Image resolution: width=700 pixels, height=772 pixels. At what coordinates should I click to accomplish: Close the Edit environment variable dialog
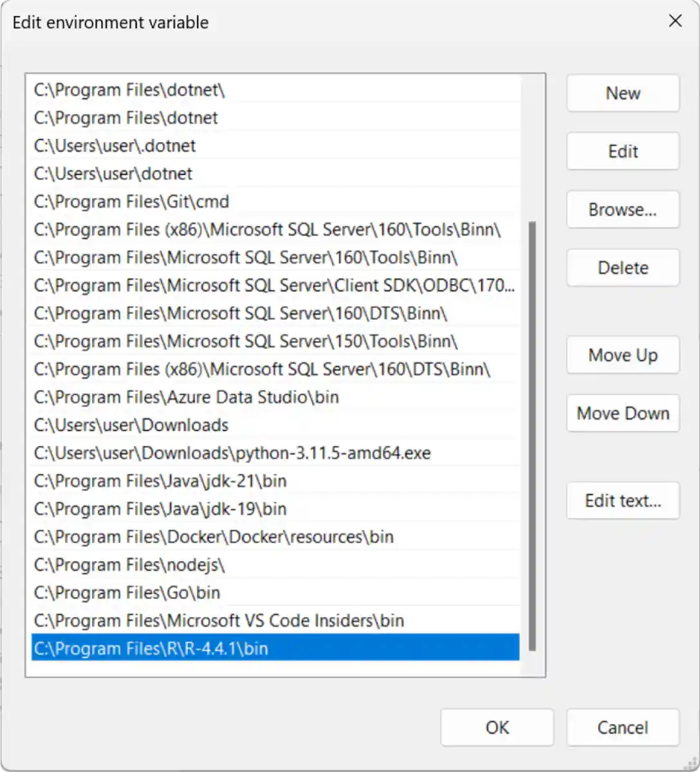pyautogui.click(x=675, y=21)
